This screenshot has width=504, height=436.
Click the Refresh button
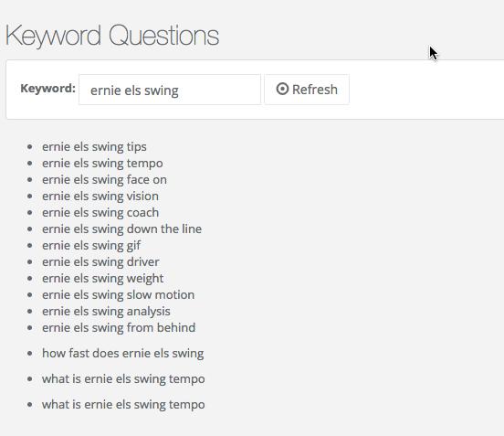point(307,90)
